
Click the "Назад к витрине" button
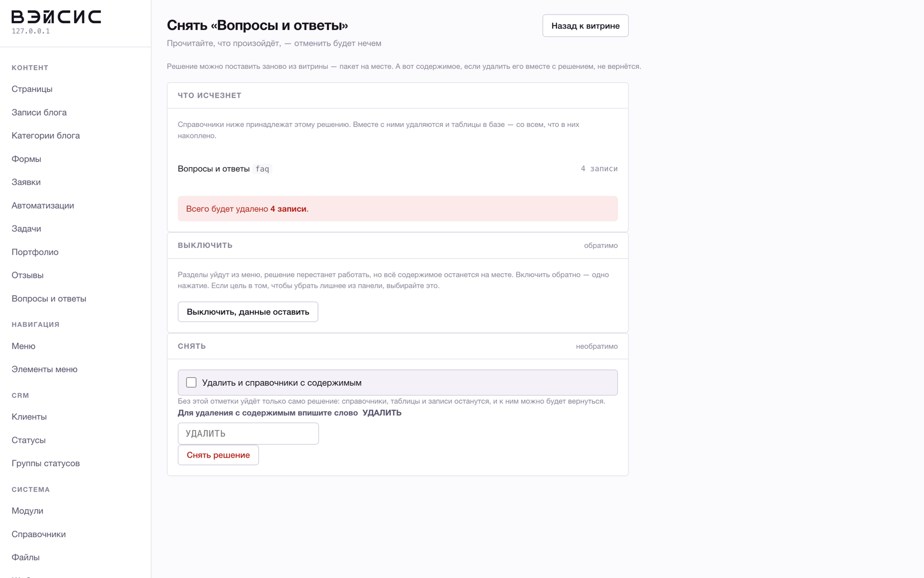[x=585, y=26]
